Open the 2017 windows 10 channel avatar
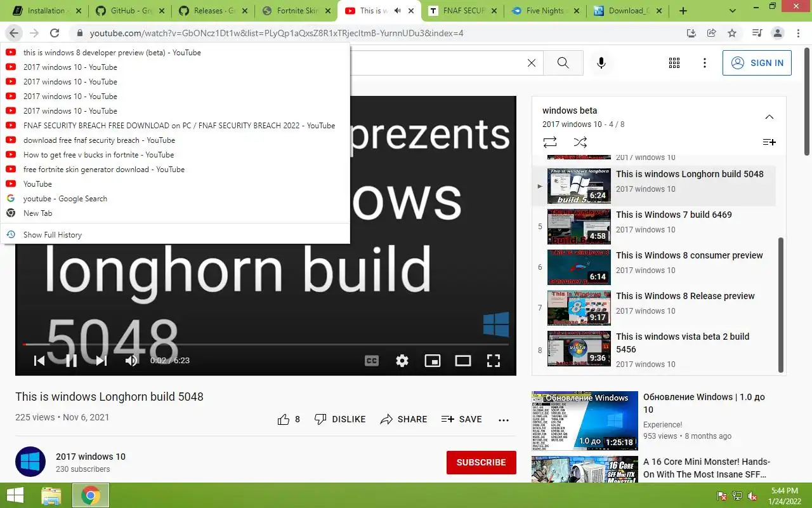812x508 pixels. click(30, 462)
